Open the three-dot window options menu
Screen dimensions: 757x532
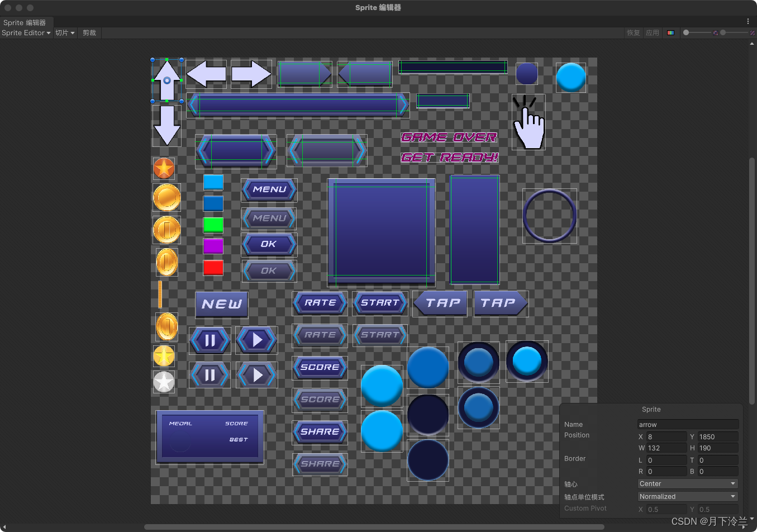coord(748,21)
